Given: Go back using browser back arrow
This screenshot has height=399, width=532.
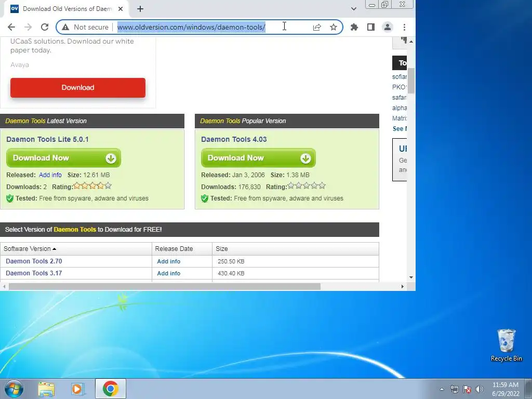Looking at the screenshot, I should pyautogui.click(x=11, y=27).
